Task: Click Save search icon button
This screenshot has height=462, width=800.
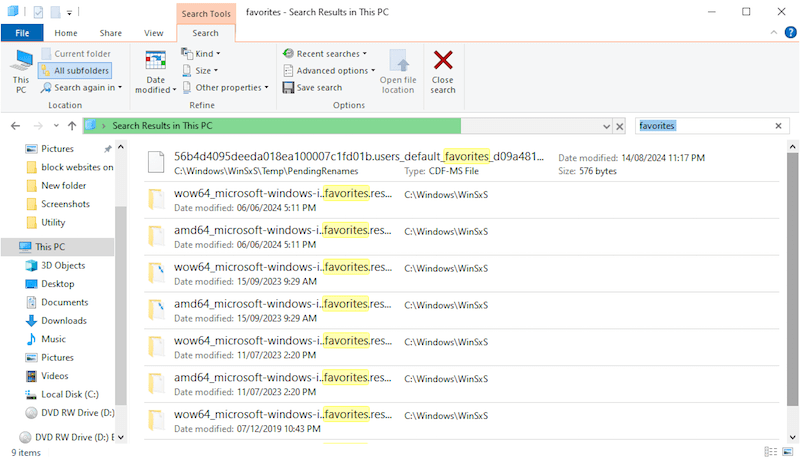Action: click(312, 88)
